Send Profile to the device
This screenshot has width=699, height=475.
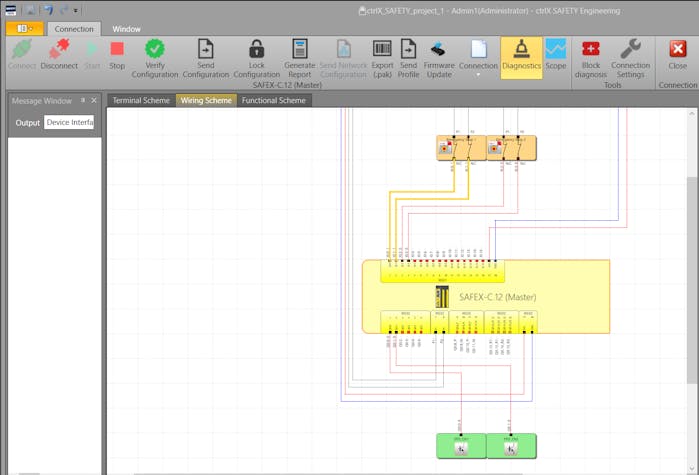pyautogui.click(x=408, y=58)
